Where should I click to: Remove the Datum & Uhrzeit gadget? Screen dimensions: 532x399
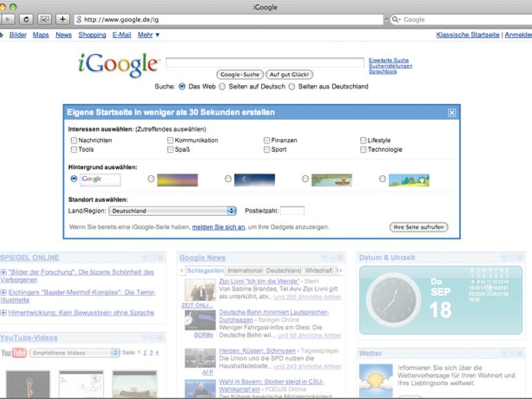click(520, 257)
